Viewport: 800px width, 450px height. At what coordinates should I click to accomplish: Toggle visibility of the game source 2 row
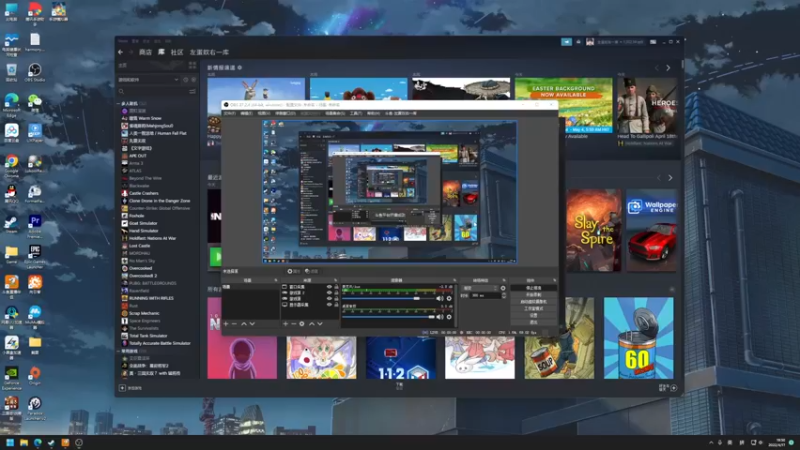point(329,293)
